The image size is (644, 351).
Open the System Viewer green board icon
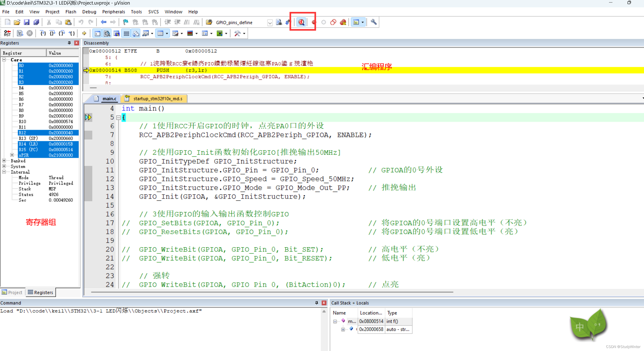click(x=220, y=33)
